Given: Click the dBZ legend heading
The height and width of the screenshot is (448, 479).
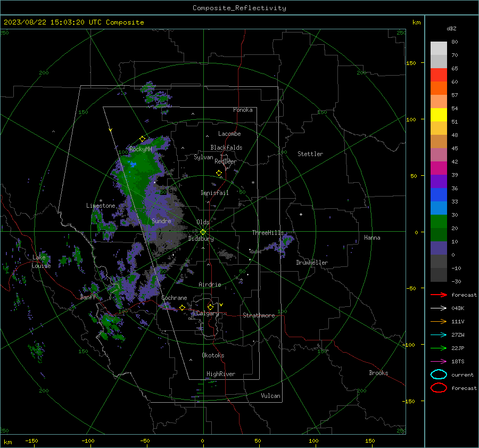Looking at the screenshot, I should (451, 28).
